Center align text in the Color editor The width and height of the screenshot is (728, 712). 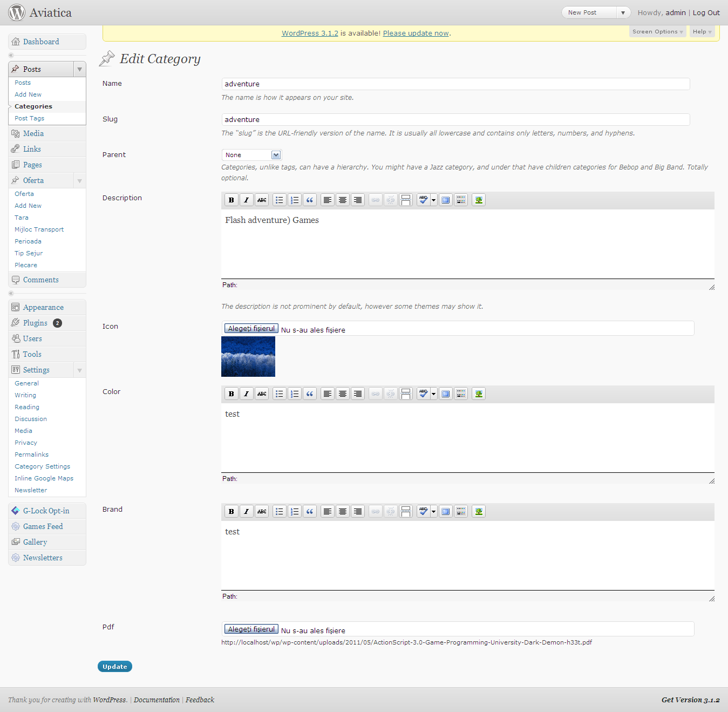pos(343,394)
